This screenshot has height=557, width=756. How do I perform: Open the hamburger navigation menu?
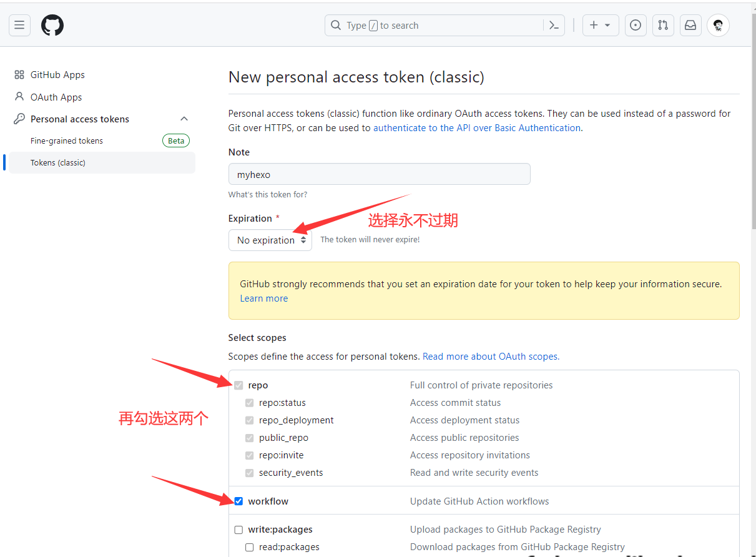click(19, 25)
